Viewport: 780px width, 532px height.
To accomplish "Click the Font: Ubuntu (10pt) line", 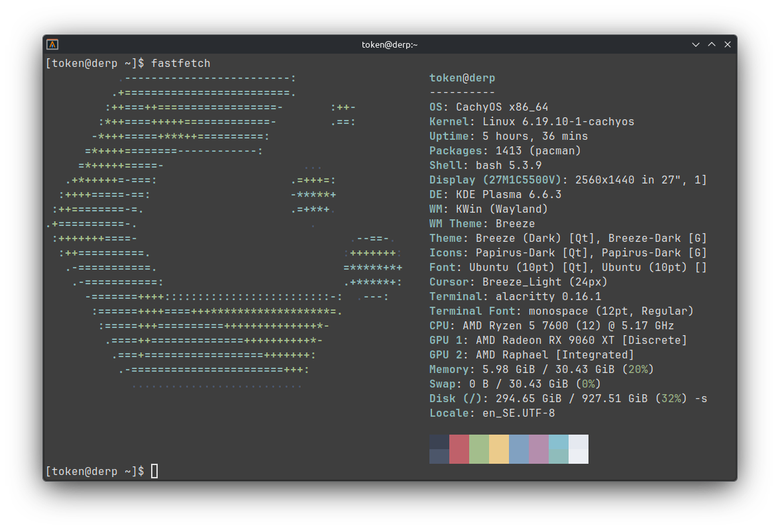I will click(568, 268).
